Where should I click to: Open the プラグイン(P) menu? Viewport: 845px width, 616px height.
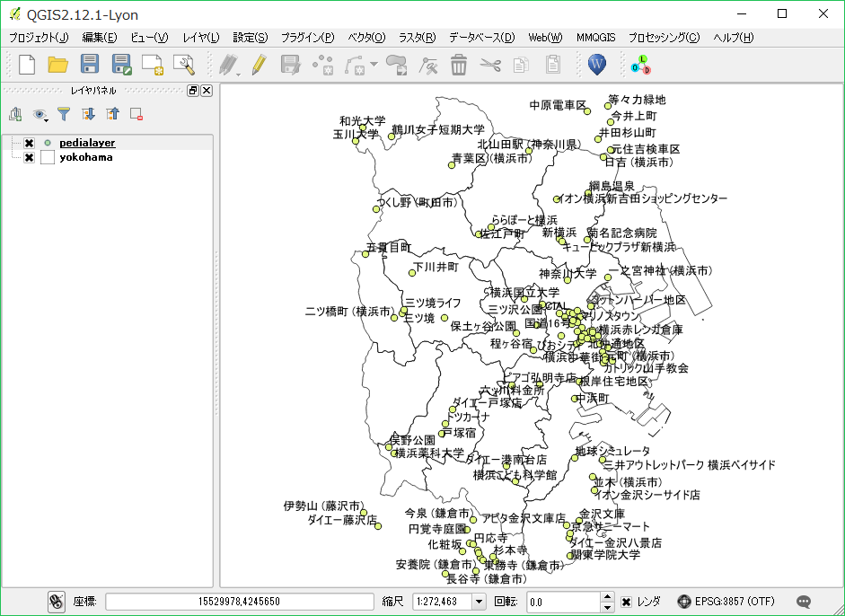[308, 37]
